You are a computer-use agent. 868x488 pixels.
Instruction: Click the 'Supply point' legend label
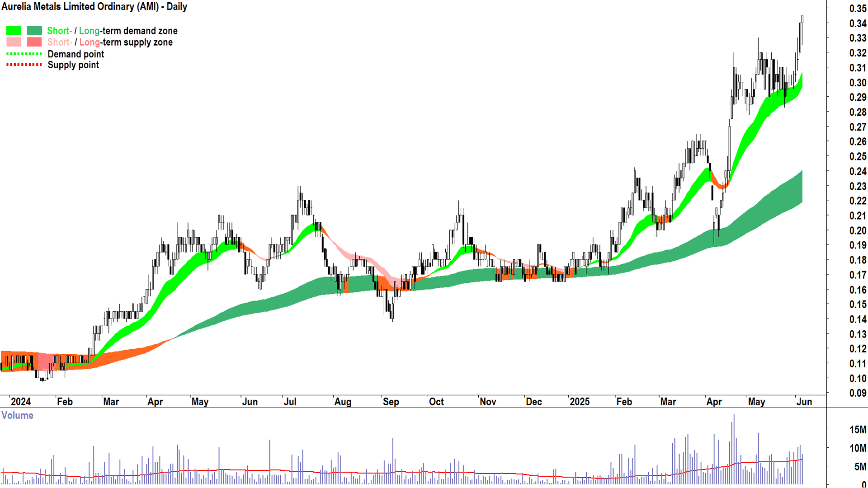point(73,65)
